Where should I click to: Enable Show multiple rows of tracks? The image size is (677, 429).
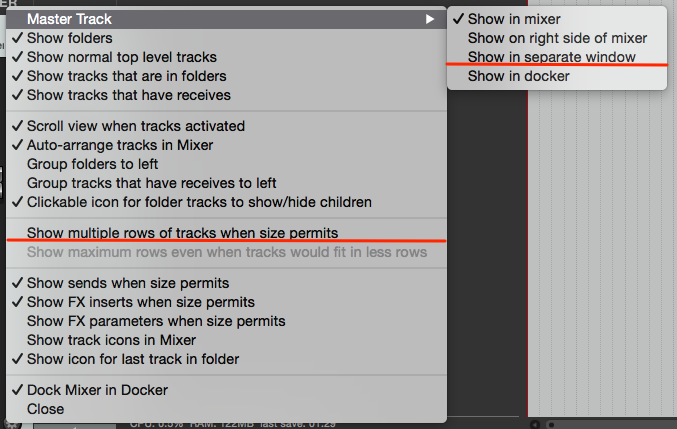189,233
